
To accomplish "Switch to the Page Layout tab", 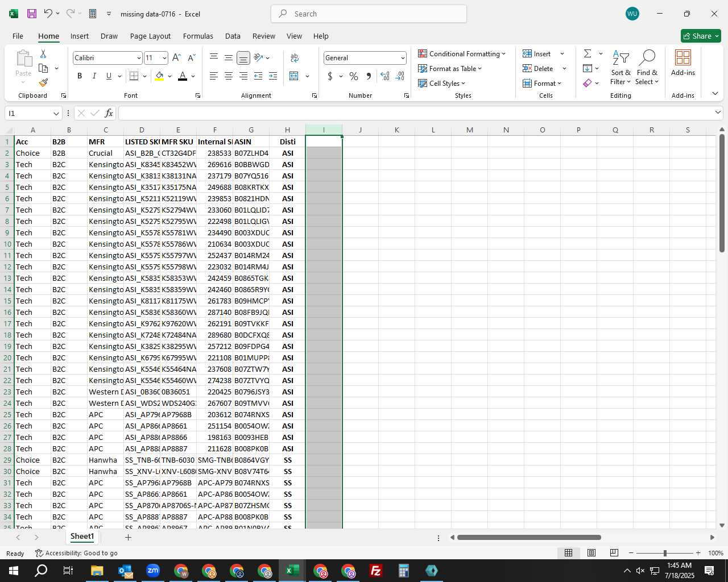I will [150, 36].
